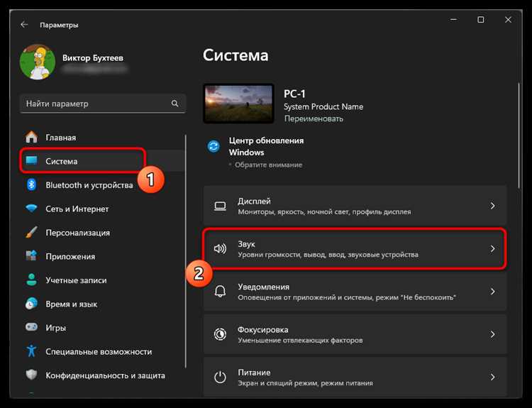Open Игры section
Viewport: 532px width, 408px height.
tap(102, 328)
